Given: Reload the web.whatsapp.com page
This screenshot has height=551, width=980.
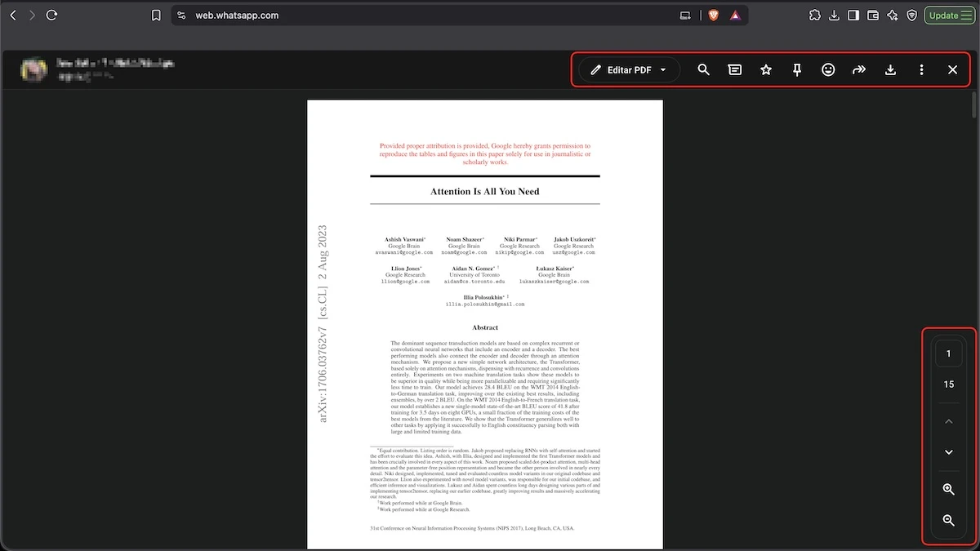Looking at the screenshot, I should [51, 16].
